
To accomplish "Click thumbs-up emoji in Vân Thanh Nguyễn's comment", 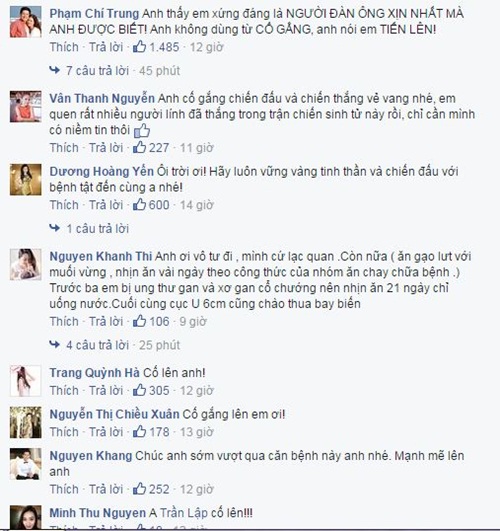I will pyautogui.click(x=142, y=131).
